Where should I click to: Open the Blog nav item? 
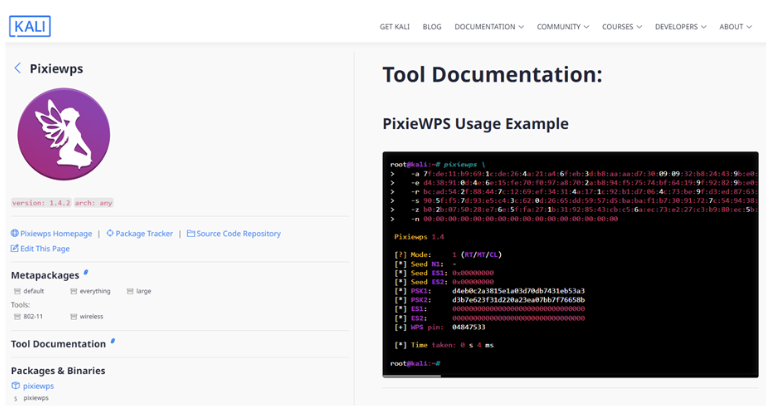[432, 27]
